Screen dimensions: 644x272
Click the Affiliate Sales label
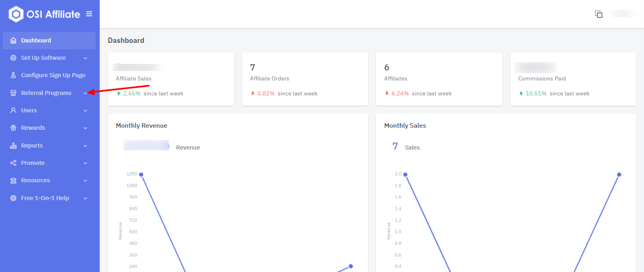[134, 78]
